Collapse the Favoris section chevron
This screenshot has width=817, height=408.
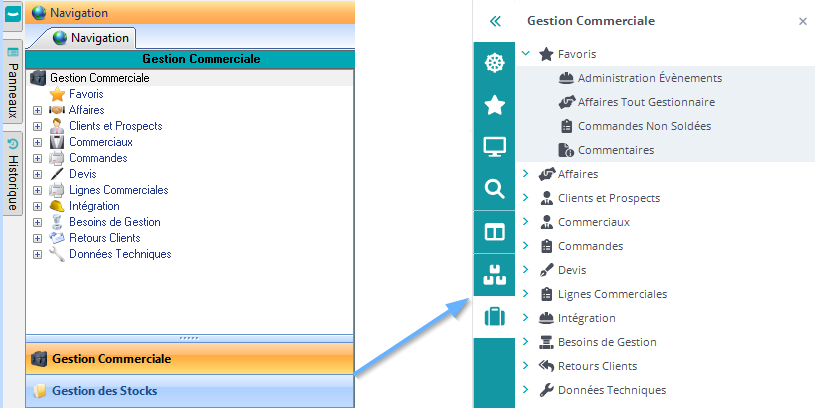[526, 54]
